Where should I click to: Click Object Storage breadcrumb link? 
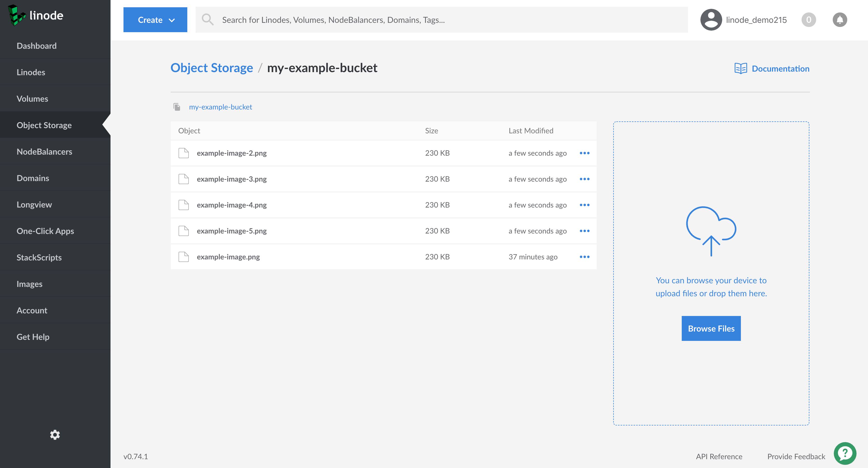click(x=212, y=68)
